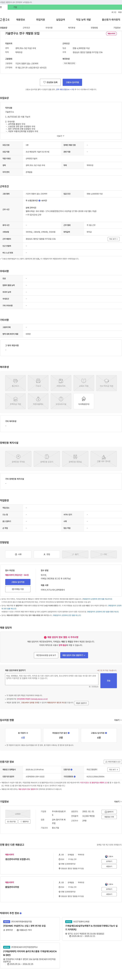The height and width of the screenshot is (980, 122).
Task: Switch to the 근무조건 tab
Action: [26, 28]
